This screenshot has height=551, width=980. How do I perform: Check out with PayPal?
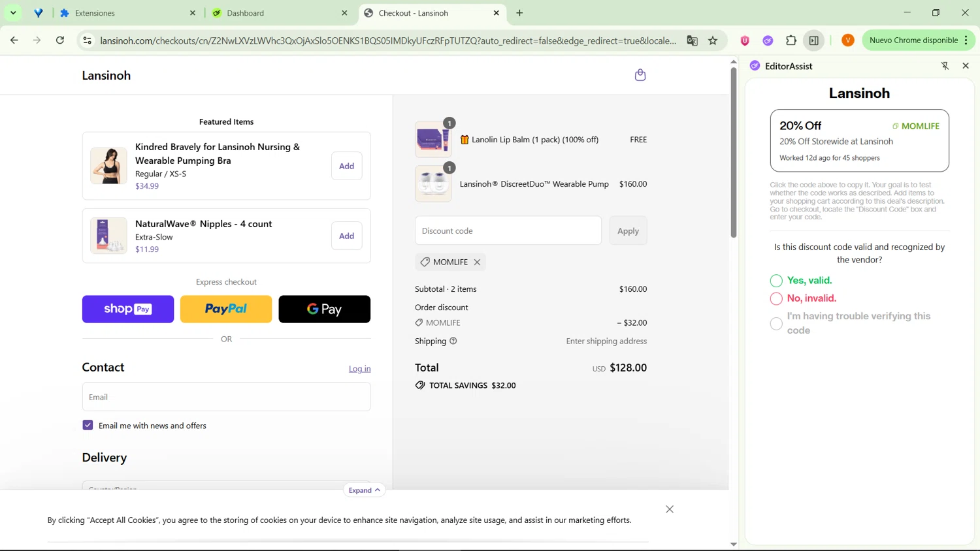coord(226,309)
